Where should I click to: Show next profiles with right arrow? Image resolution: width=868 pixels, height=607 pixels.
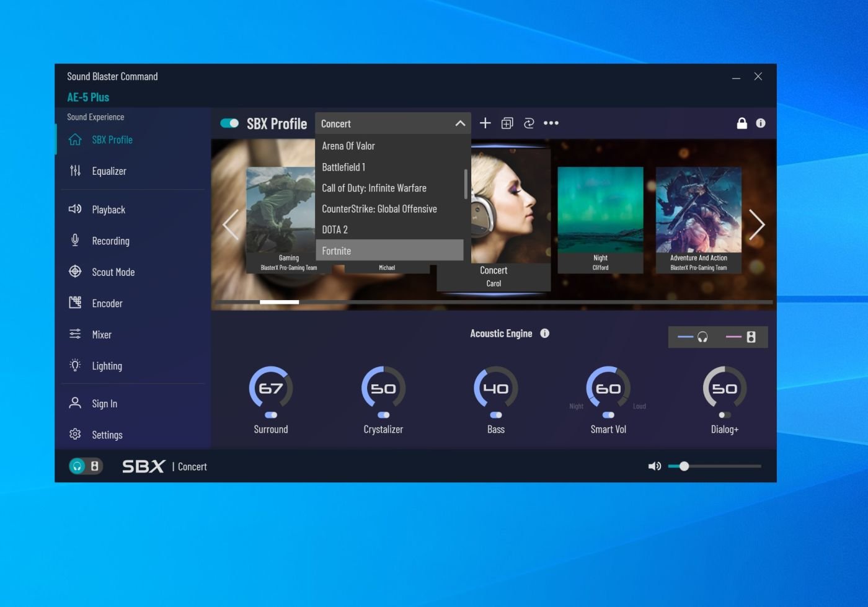(x=756, y=224)
